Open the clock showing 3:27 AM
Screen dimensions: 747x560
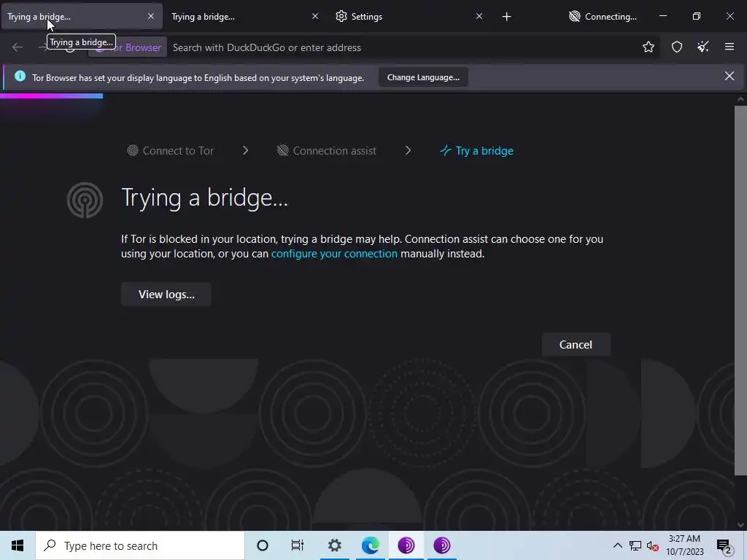684,545
